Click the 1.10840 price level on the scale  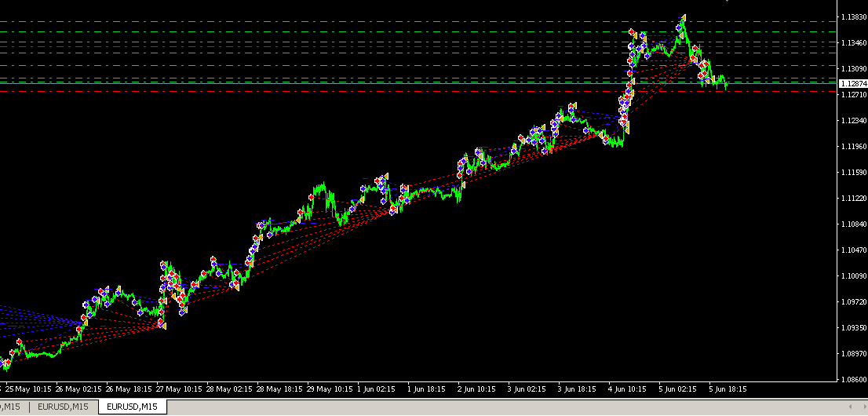(x=854, y=224)
